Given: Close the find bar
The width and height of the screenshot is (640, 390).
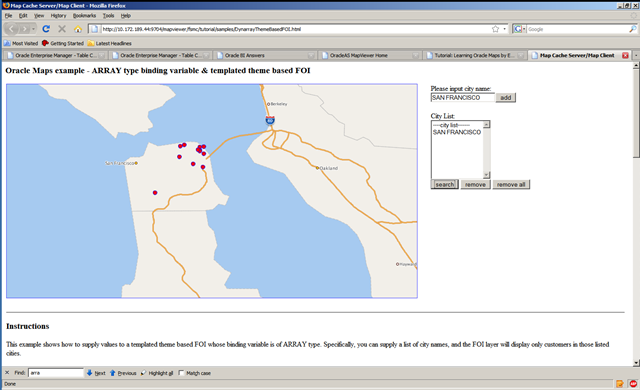Looking at the screenshot, I should click(x=7, y=372).
